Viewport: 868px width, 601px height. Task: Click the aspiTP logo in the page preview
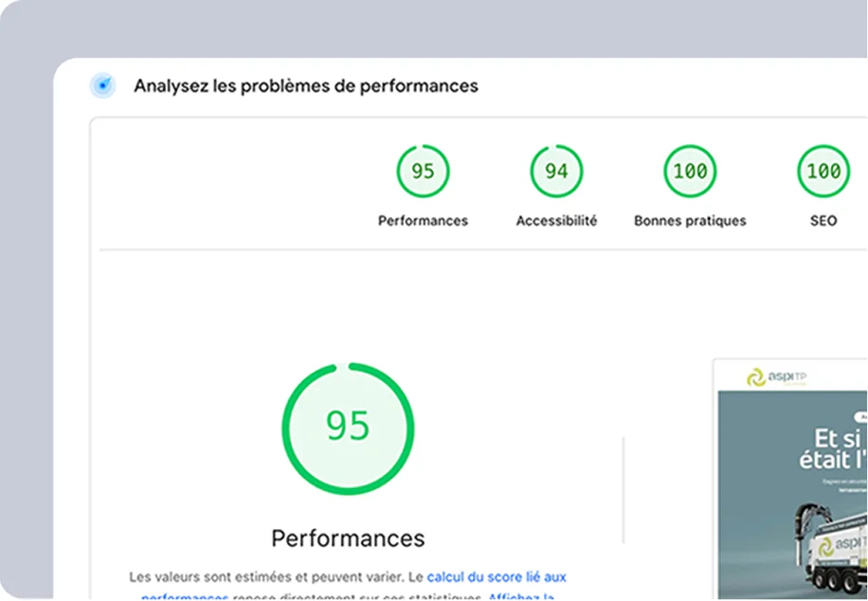point(775,377)
